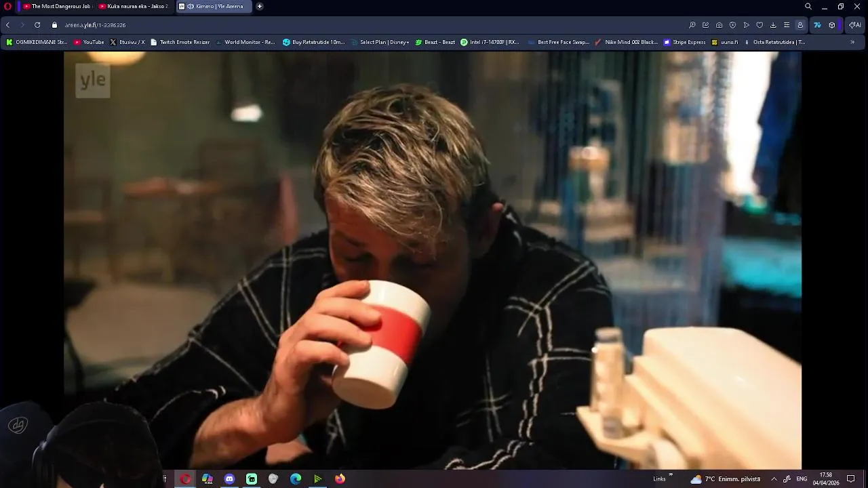Click the Opera taskbar icon
Image resolution: width=868 pixels, height=488 pixels.
coord(185,479)
